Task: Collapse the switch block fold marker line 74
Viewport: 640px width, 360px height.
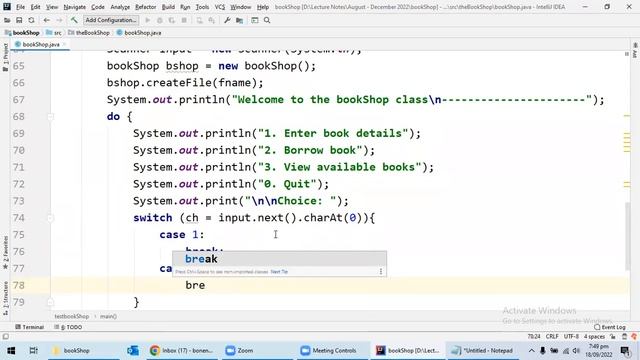Action: (50, 218)
